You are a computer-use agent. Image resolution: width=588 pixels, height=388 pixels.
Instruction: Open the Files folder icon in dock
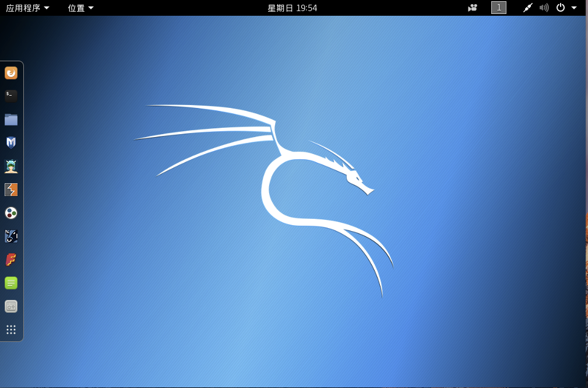pos(11,120)
